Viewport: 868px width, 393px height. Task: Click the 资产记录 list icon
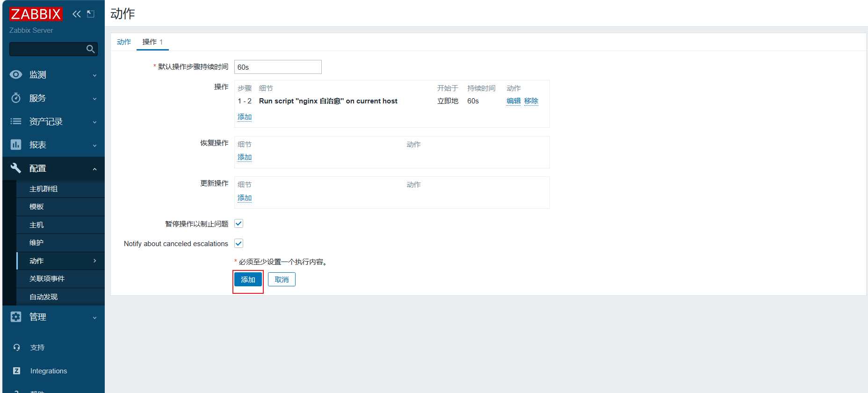[x=16, y=121]
